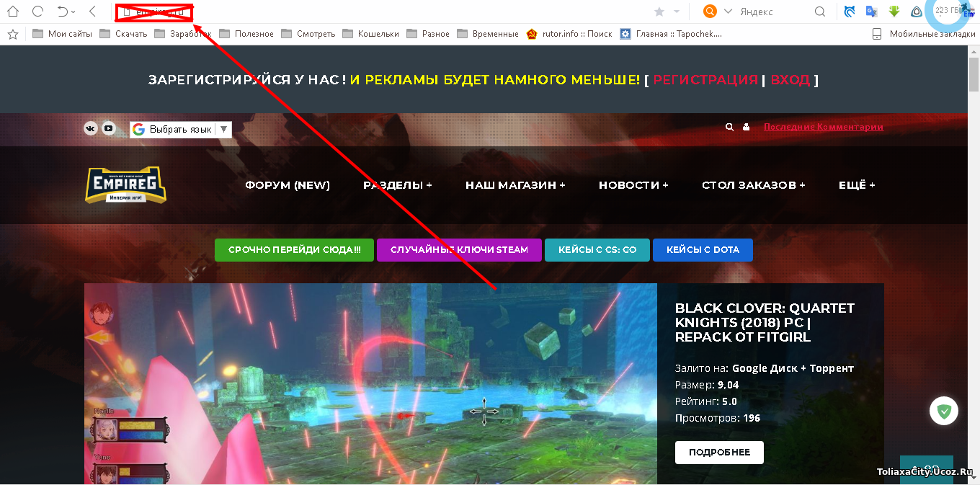Open the site's YouTube icon
The image size is (980, 485).
click(109, 128)
